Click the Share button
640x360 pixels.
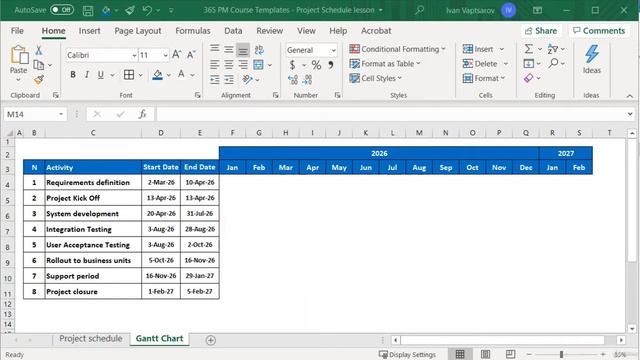point(541,31)
